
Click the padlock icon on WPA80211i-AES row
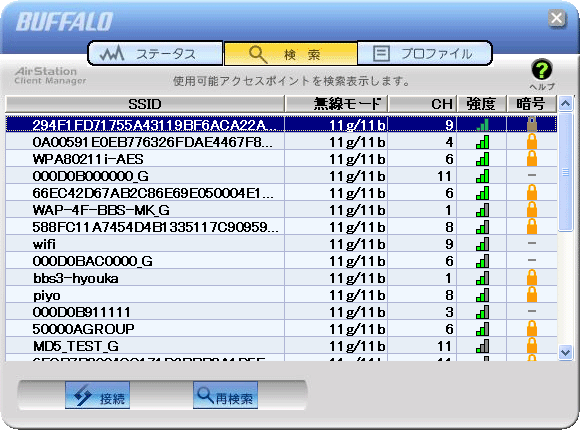click(532, 159)
